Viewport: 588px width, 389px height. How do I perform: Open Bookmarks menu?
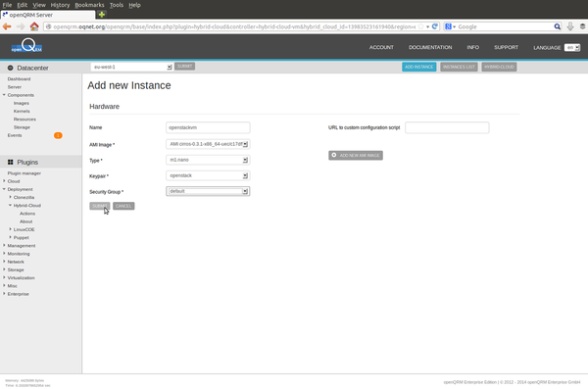(89, 5)
